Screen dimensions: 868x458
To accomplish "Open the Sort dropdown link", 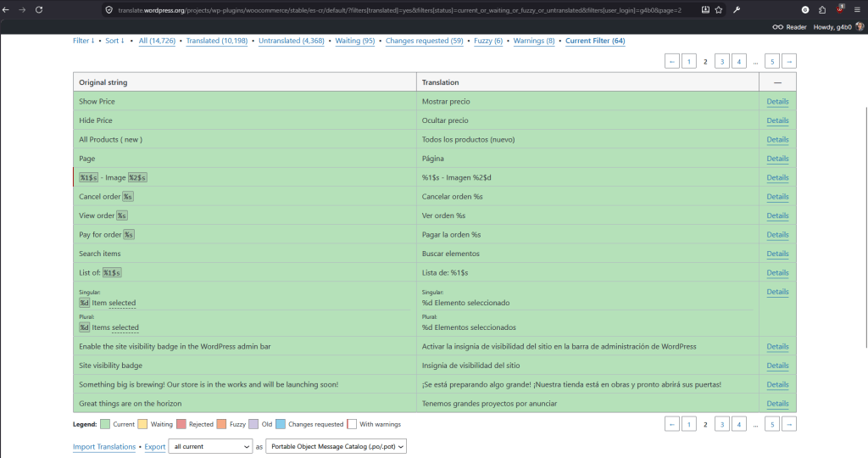I will (114, 41).
